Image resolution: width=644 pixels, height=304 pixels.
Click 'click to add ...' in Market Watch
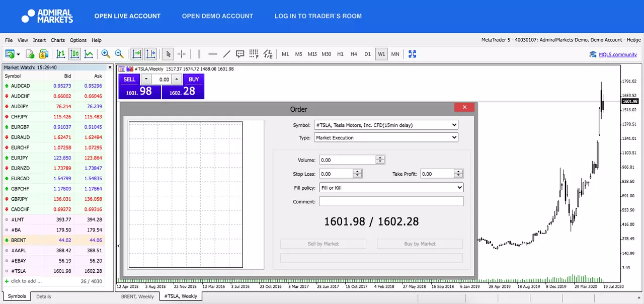click(26, 281)
